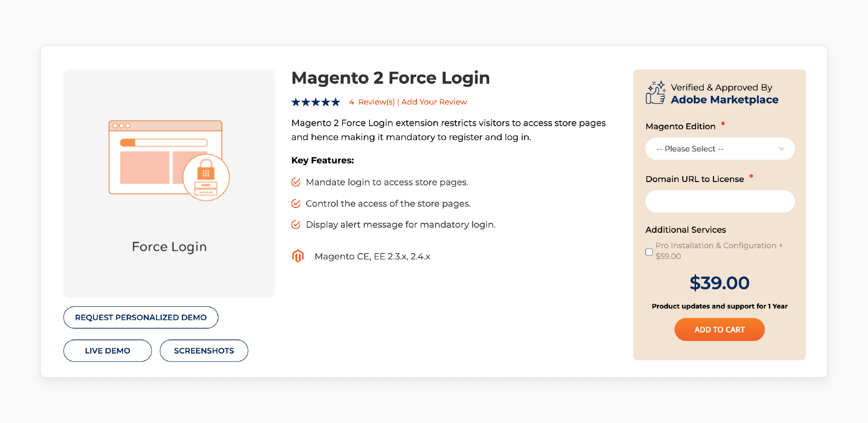The width and height of the screenshot is (868, 423).
Task: Click Add Your Review link
Action: coord(434,102)
